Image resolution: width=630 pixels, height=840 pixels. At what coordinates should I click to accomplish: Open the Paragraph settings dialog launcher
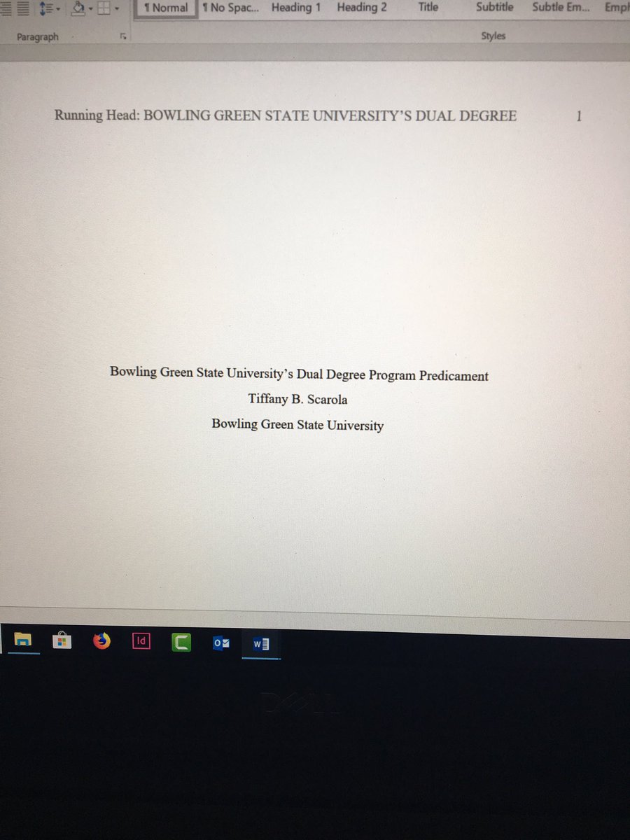[x=123, y=36]
